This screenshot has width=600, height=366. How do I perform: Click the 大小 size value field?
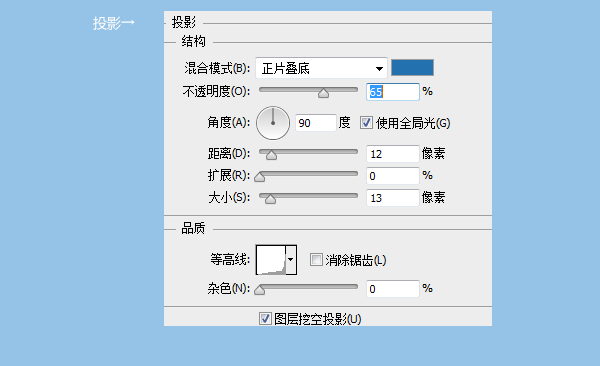pyautogui.click(x=393, y=198)
